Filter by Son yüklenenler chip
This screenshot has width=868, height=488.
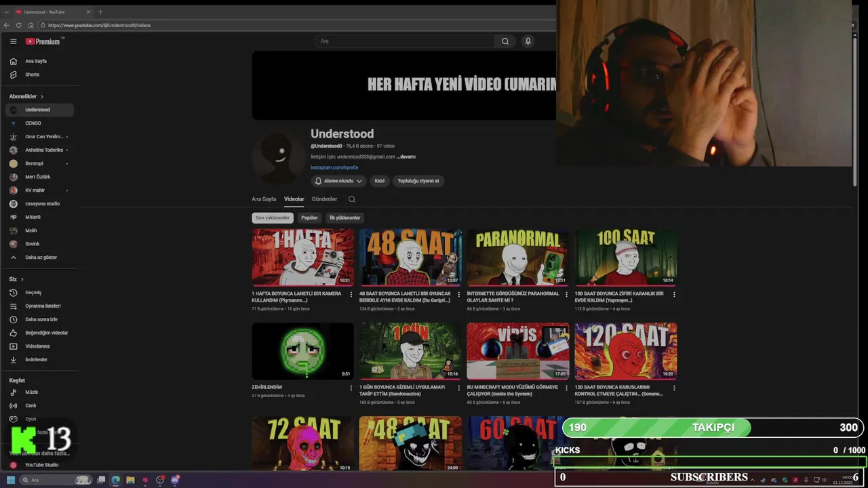click(x=273, y=218)
